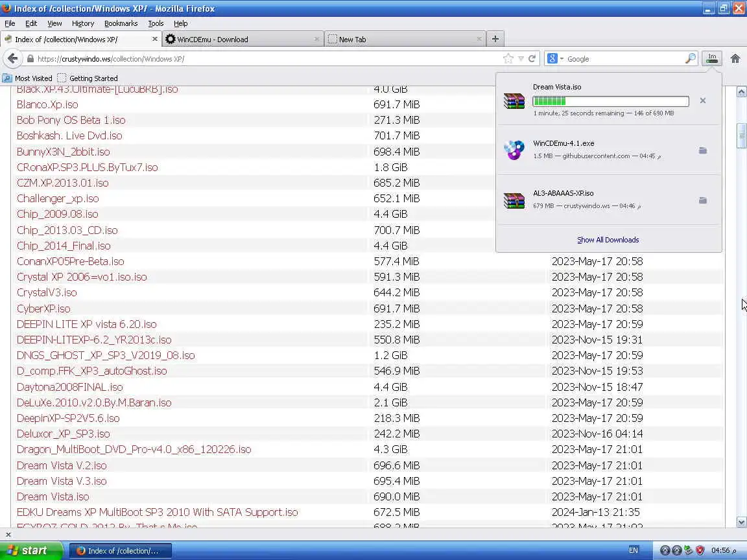Image resolution: width=747 pixels, height=560 pixels.
Task: Open the Edit menu
Action: coord(31,23)
